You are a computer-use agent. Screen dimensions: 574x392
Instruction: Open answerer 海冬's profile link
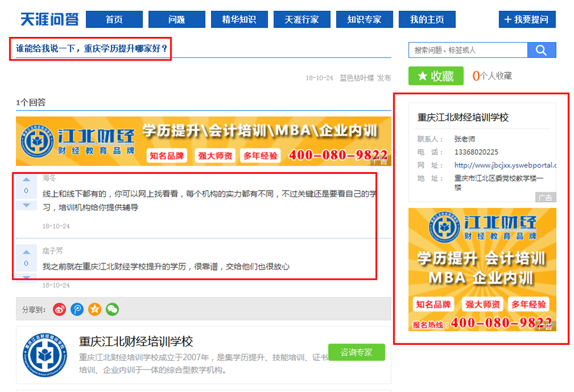(49, 178)
